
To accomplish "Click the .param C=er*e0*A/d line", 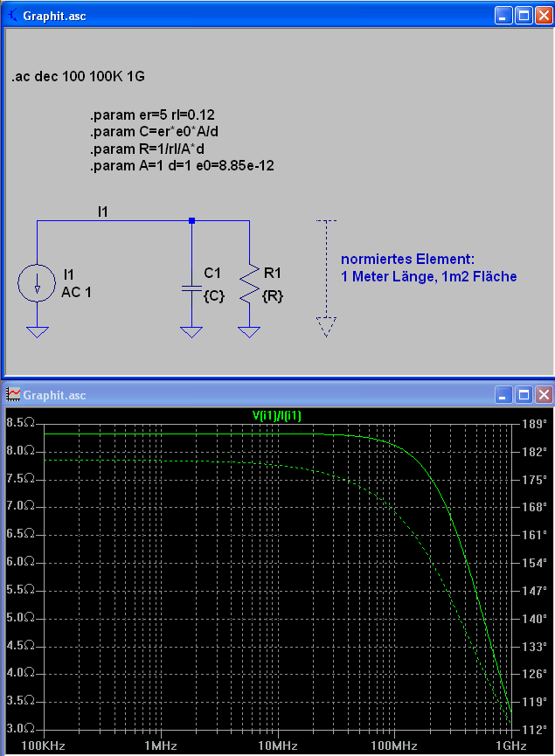I will [x=155, y=132].
